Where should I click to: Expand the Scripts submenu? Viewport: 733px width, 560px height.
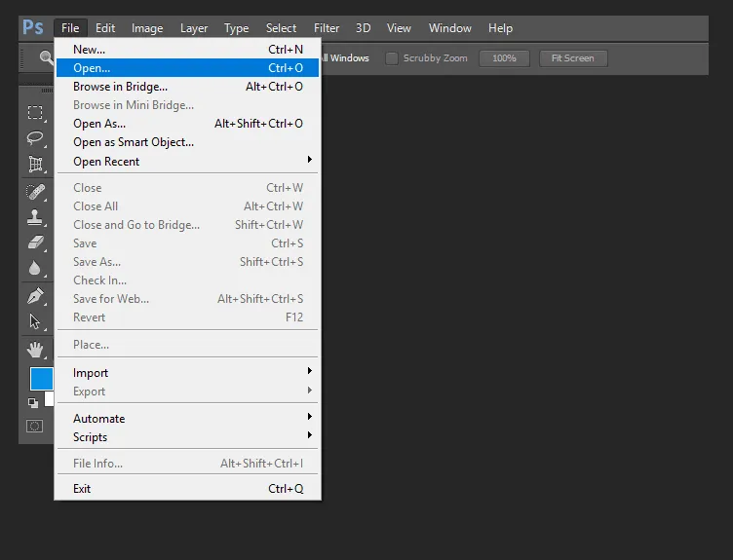point(187,437)
